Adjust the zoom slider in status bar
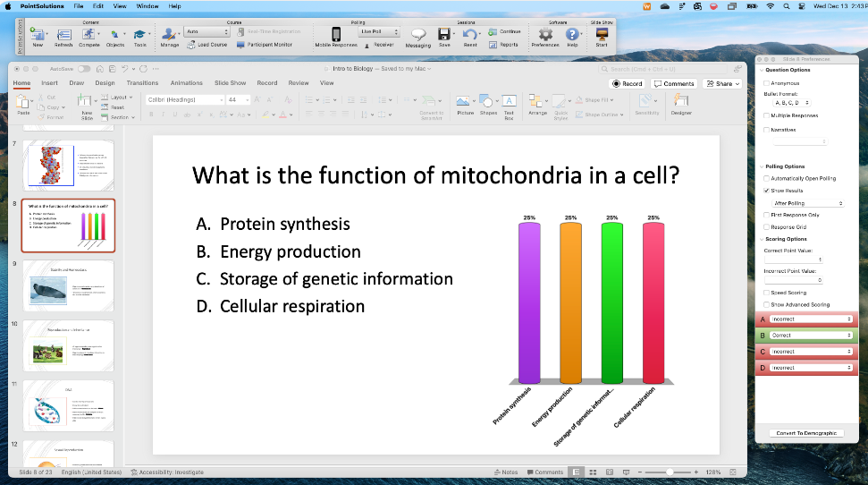The image size is (868, 485). pyautogui.click(x=670, y=472)
